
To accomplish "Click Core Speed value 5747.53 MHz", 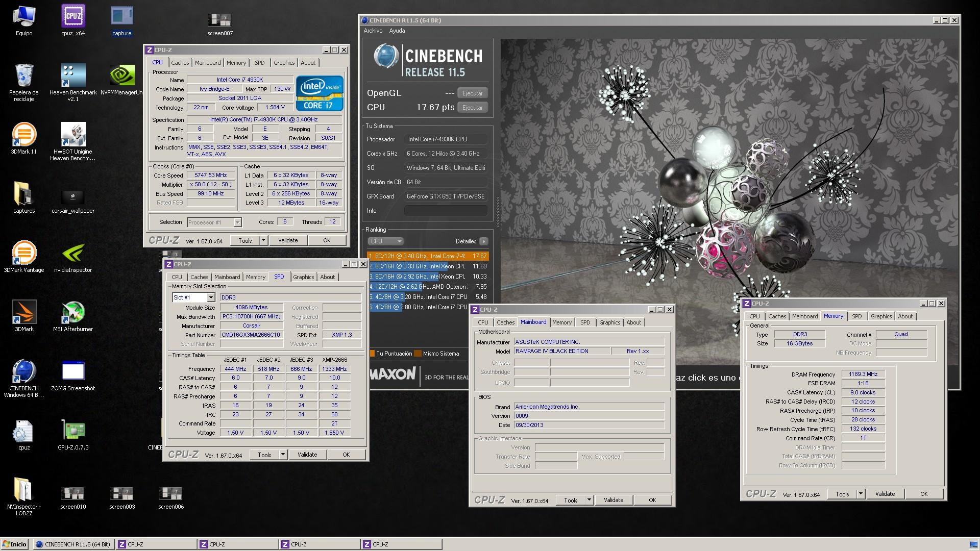I will [211, 176].
